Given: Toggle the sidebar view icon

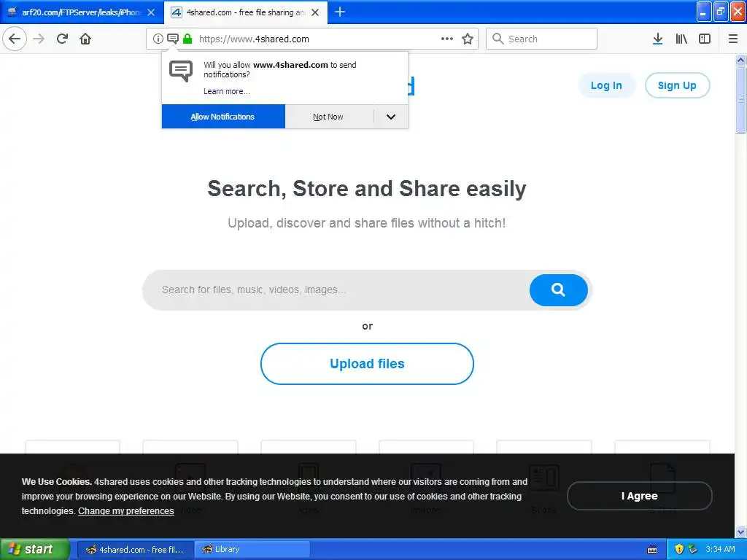Looking at the screenshot, I should 705,39.
